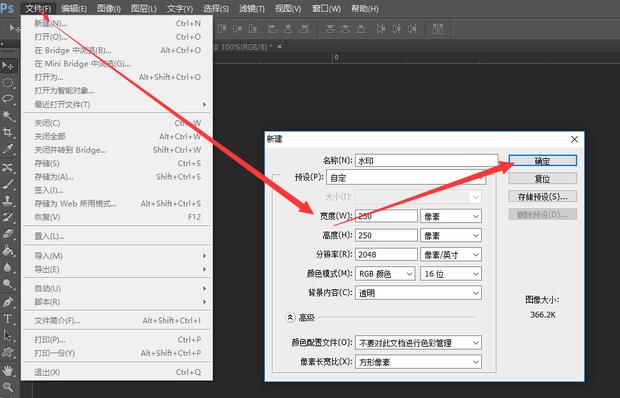Open the 颜色模式 RGB 颜色 dropdown

[x=385, y=274]
